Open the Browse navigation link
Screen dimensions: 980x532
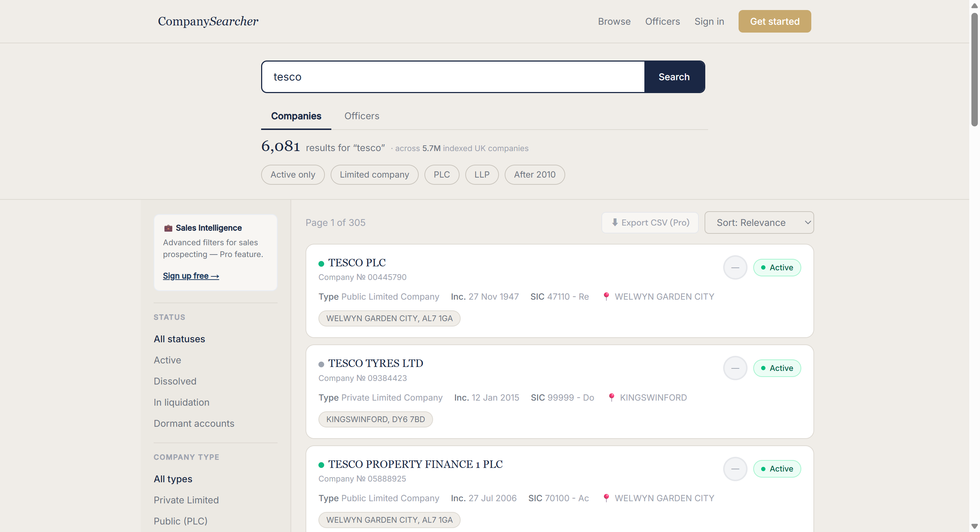pos(614,21)
